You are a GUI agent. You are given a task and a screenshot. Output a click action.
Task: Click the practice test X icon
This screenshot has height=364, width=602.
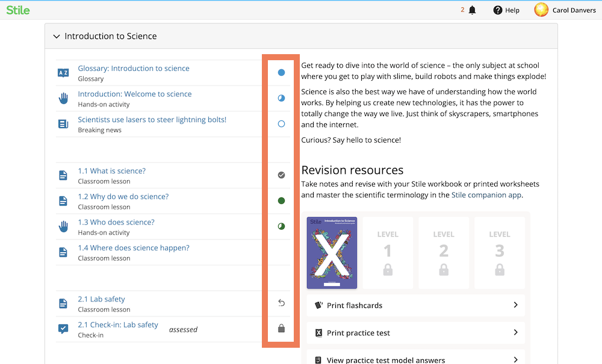[x=318, y=333]
